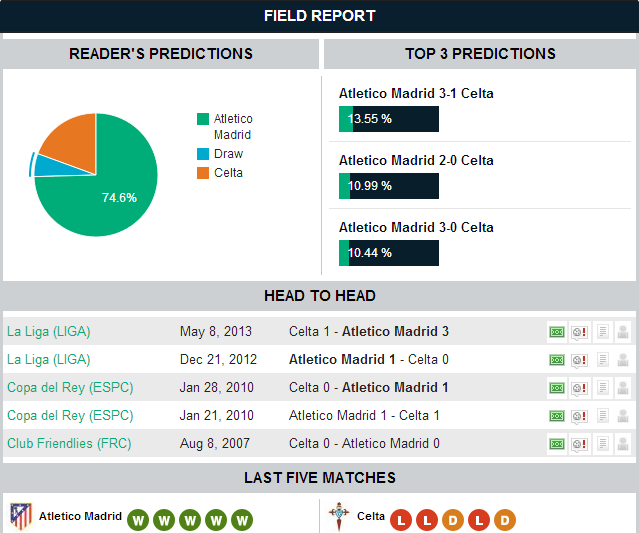Screen dimensions: 639x533
Task: Click the green Atletico Madrid legend swatch
Action: point(203,119)
